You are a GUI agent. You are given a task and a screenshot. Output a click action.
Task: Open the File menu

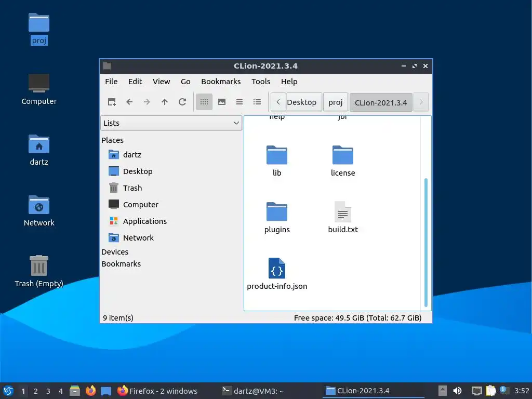[111, 82]
